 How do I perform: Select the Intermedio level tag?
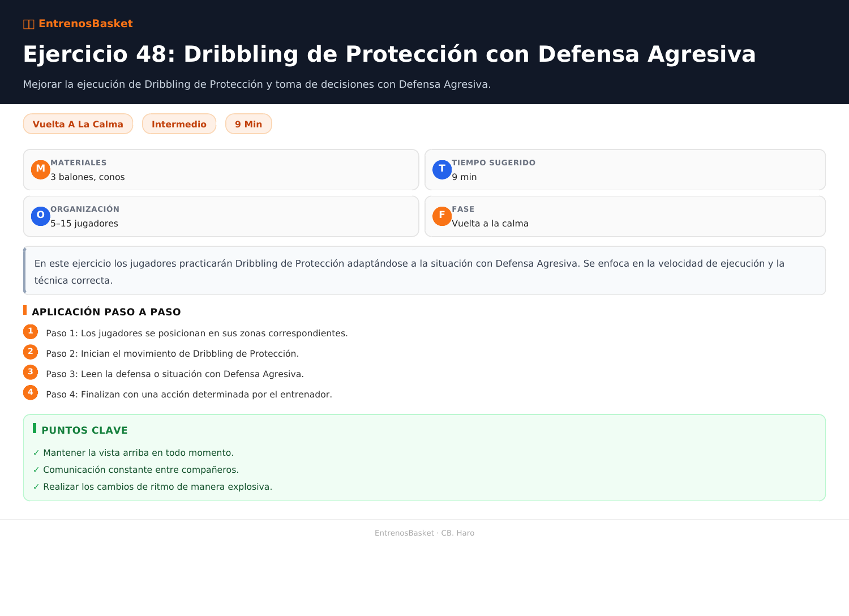[179, 124]
